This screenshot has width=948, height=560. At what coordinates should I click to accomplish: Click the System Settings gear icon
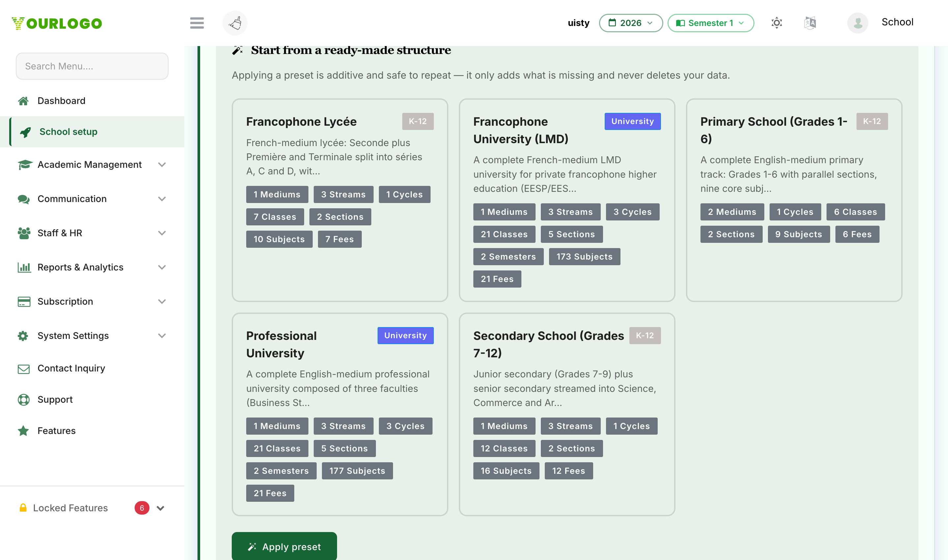[x=23, y=336]
